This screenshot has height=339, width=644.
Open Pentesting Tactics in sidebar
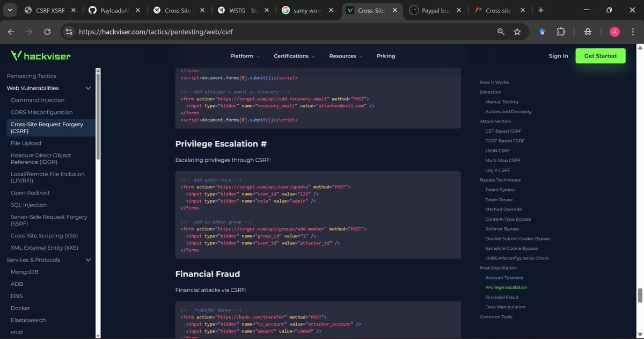tap(31, 76)
